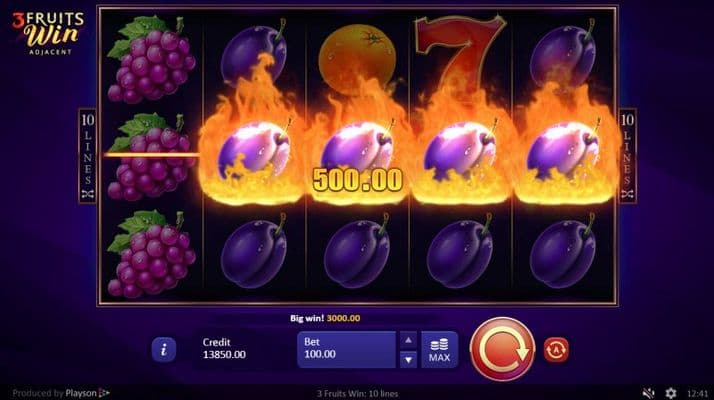The image size is (714, 400).
Task: Click the 3 Fruits Win logo
Action: 48,33
